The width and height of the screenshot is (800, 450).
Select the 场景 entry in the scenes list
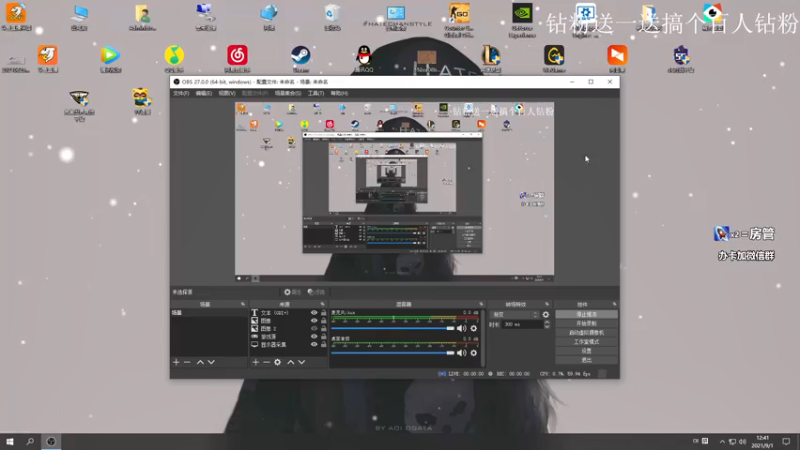(209, 313)
